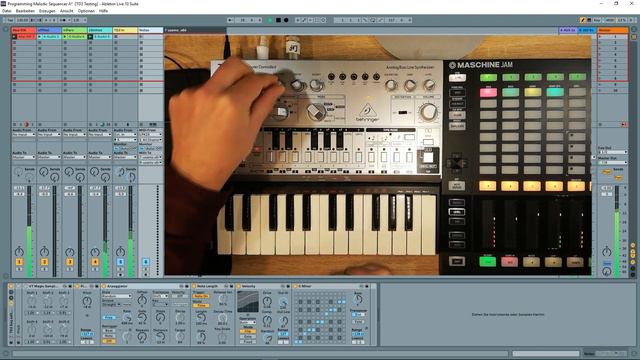Open Audio To dropdown on track 1

click(x=24, y=157)
